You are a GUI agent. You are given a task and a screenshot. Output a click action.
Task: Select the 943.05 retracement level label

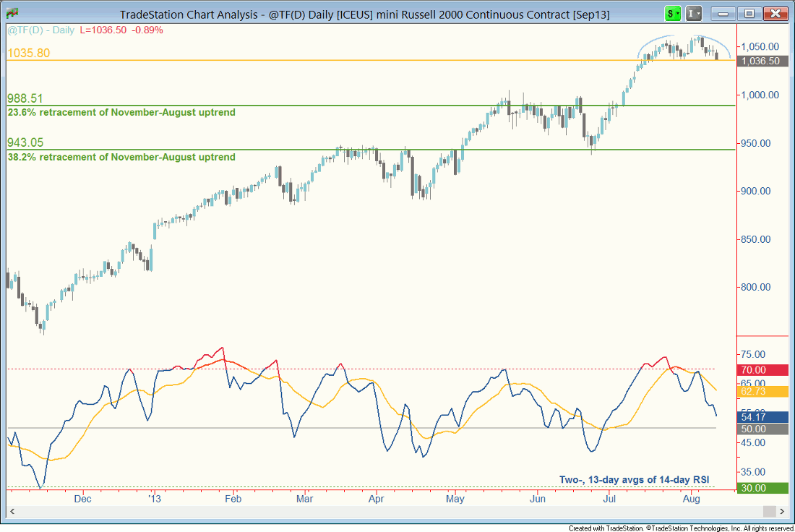(25, 143)
